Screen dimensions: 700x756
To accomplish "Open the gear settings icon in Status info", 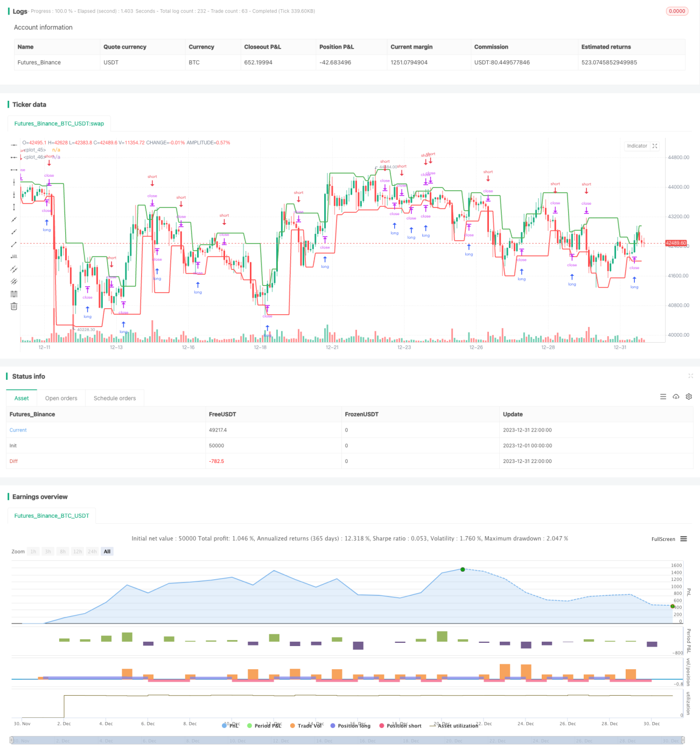I will click(689, 397).
